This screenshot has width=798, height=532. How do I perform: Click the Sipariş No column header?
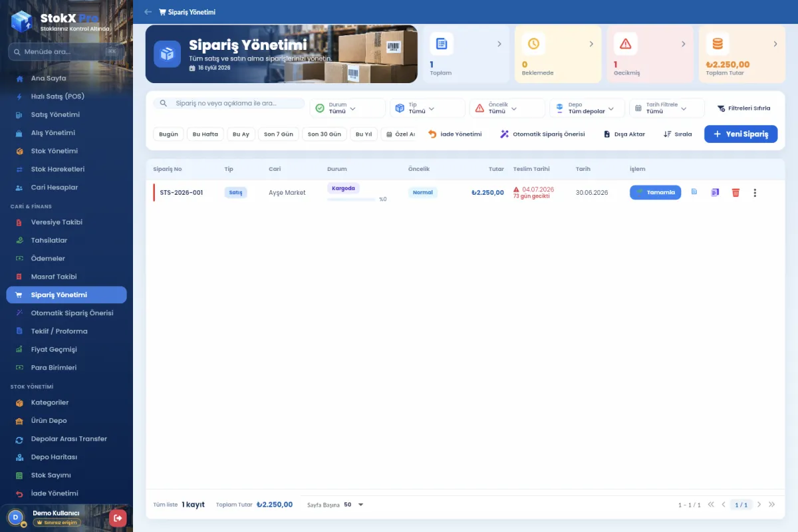click(x=168, y=169)
